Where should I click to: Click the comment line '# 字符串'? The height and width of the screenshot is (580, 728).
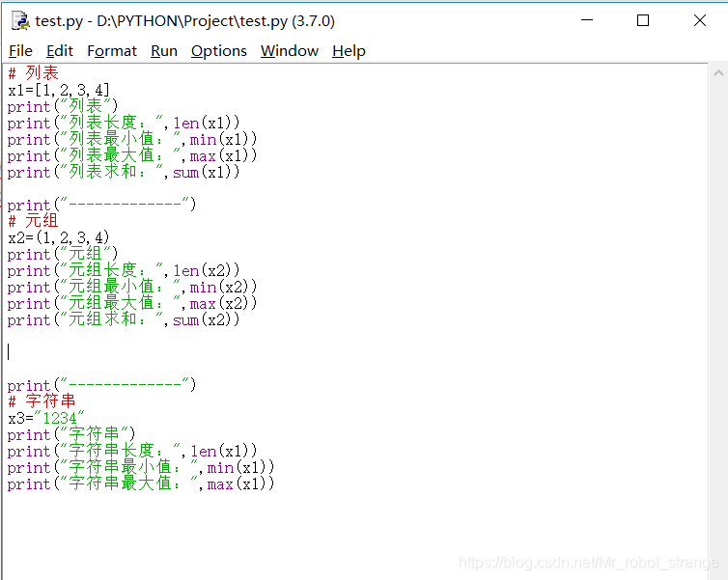coord(42,401)
